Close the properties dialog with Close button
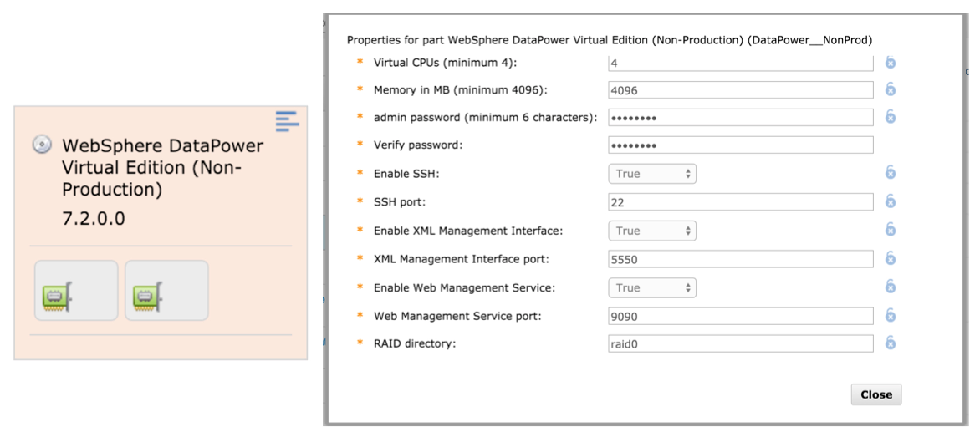Viewport: 980px width, 437px height. click(x=876, y=394)
